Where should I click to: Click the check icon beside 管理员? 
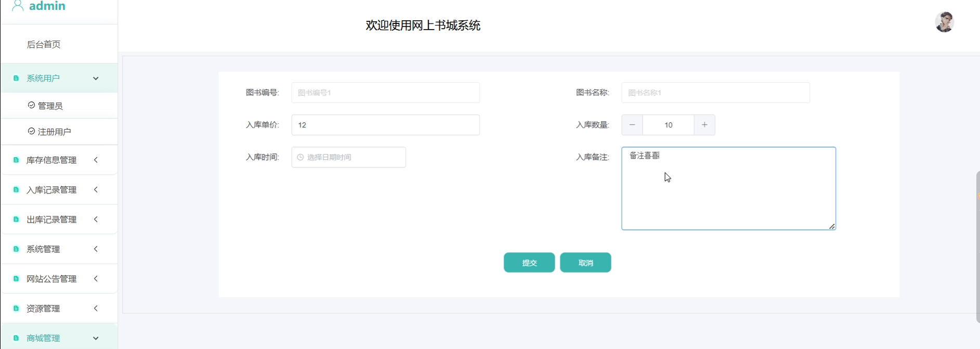31,105
